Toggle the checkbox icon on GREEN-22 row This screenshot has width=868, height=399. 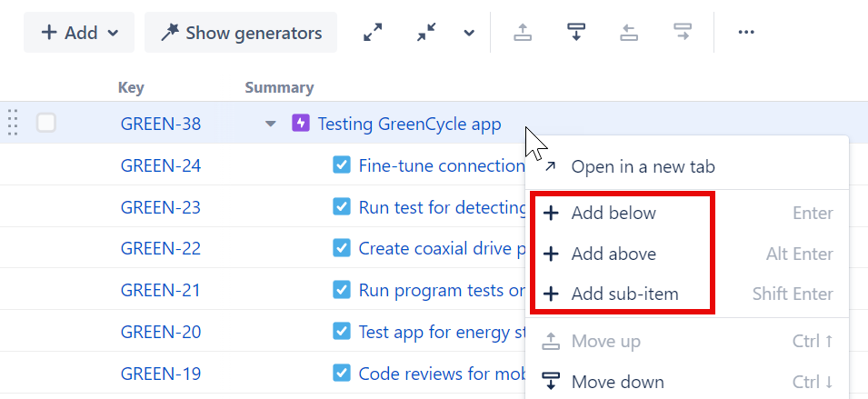[x=342, y=248]
